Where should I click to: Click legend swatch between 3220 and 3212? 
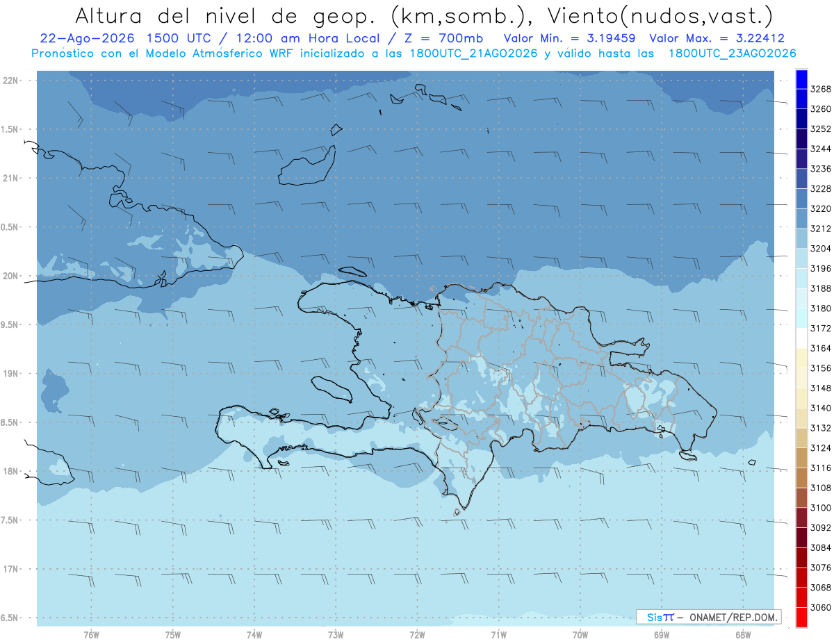(801, 218)
